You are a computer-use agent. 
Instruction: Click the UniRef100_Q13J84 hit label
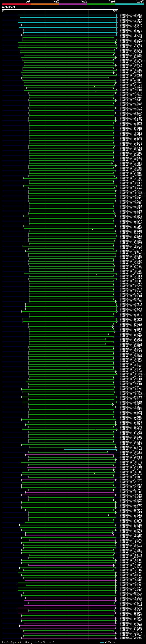(x=131, y=467)
